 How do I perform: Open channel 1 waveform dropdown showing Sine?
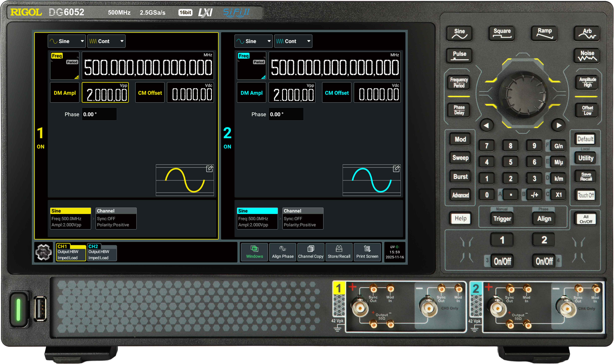click(66, 41)
